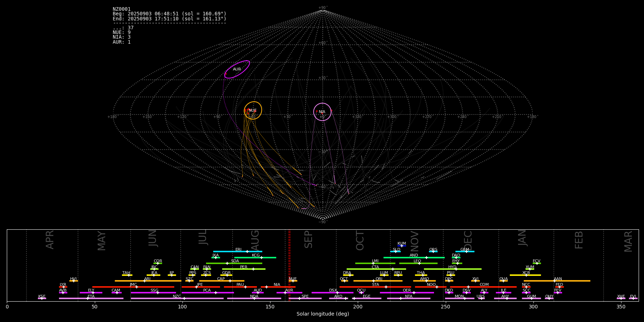Click the AUG month label
This screenshot has height=322, width=644.
click(255, 240)
